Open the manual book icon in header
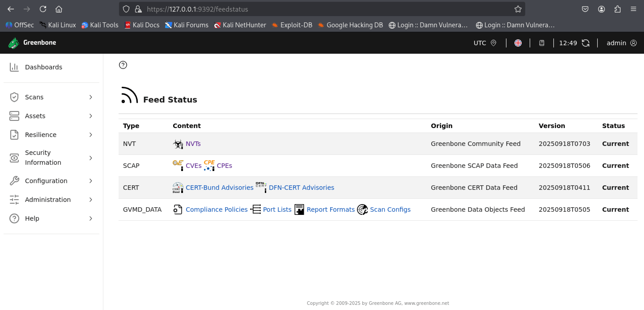This screenshot has height=310, width=644. [x=542, y=43]
